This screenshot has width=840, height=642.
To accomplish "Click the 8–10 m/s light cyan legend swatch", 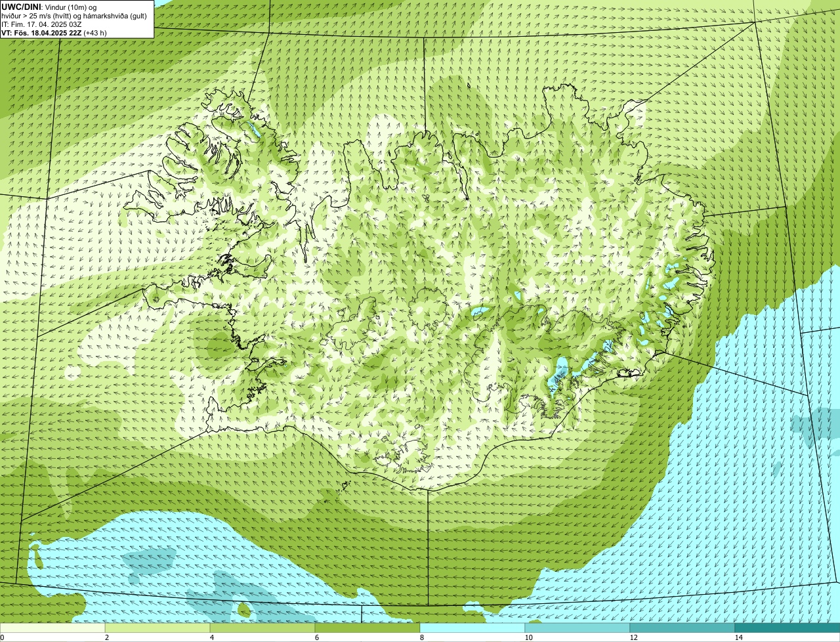I will tap(472, 628).
